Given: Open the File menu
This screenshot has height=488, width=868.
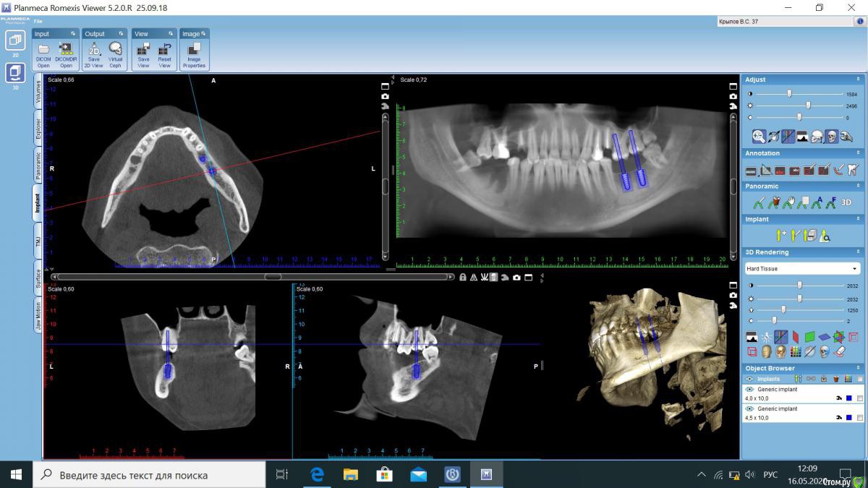Looking at the screenshot, I should pyautogui.click(x=38, y=21).
